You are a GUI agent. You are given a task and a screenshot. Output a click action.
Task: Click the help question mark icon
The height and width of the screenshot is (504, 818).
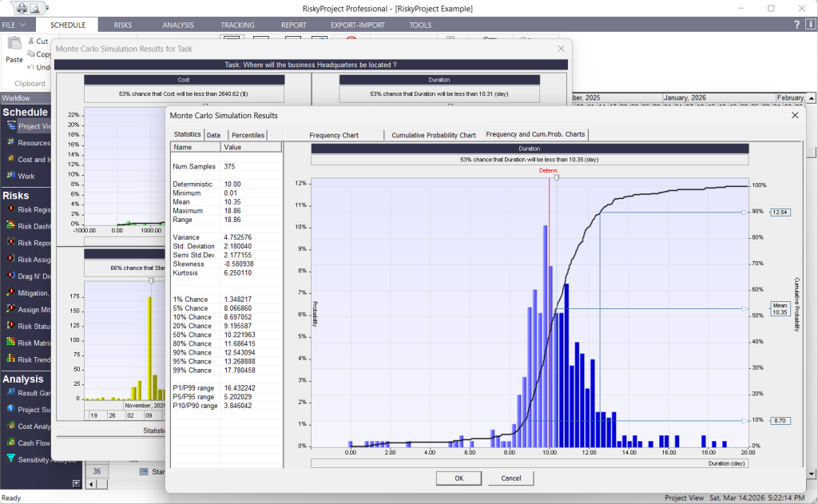pos(796,25)
